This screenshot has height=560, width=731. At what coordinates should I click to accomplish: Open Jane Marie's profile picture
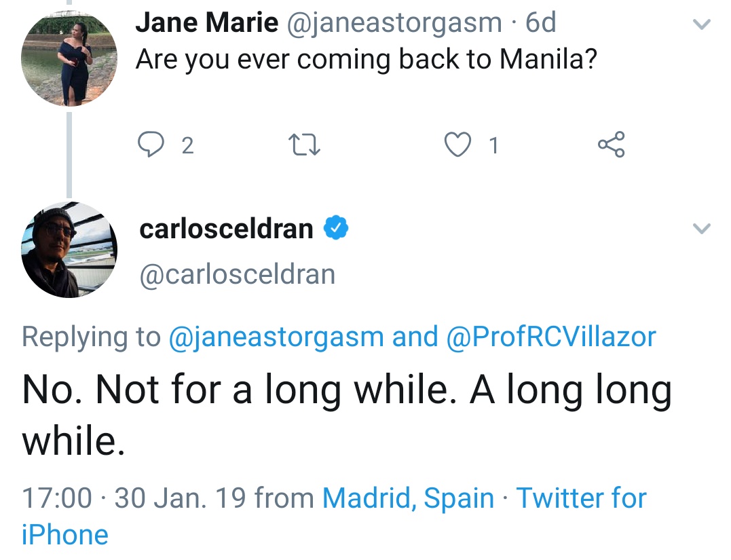click(69, 60)
